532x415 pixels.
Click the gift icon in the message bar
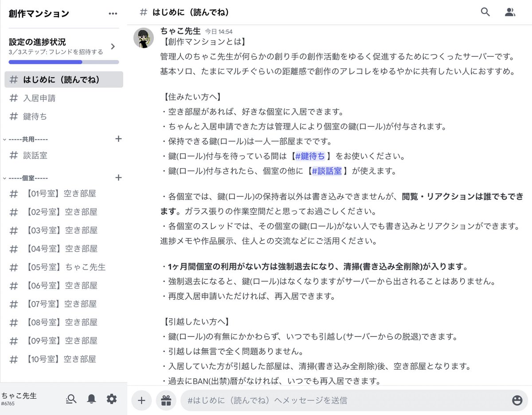point(166,400)
